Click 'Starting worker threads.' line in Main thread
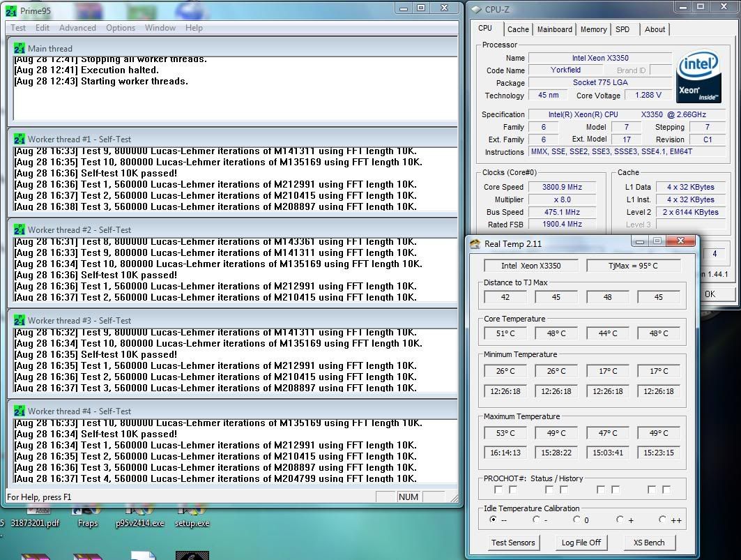Image resolution: width=741 pixels, height=560 pixels. coord(135,82)
